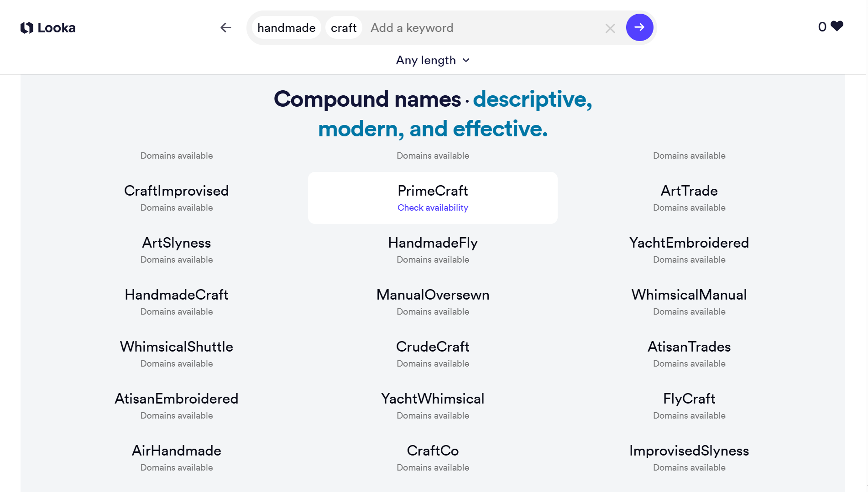The height and width of the screenshot is (492, 868).
Task: Select the ManualOversewn name
Action: (x=433, y=295)
